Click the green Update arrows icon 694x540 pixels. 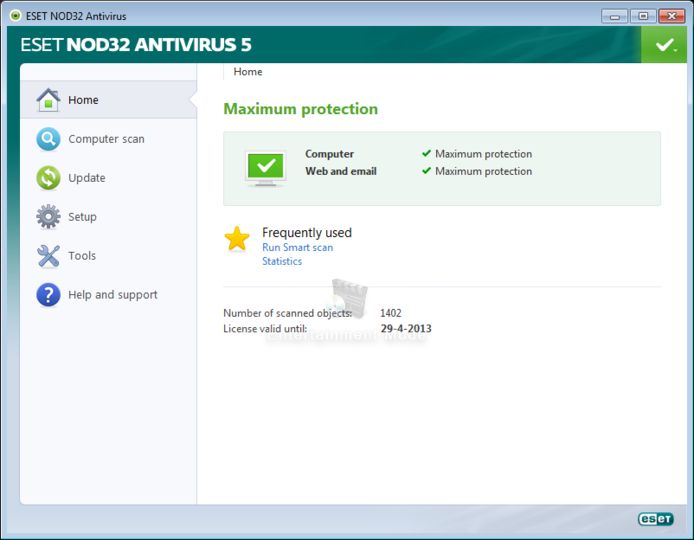(48, 178)
